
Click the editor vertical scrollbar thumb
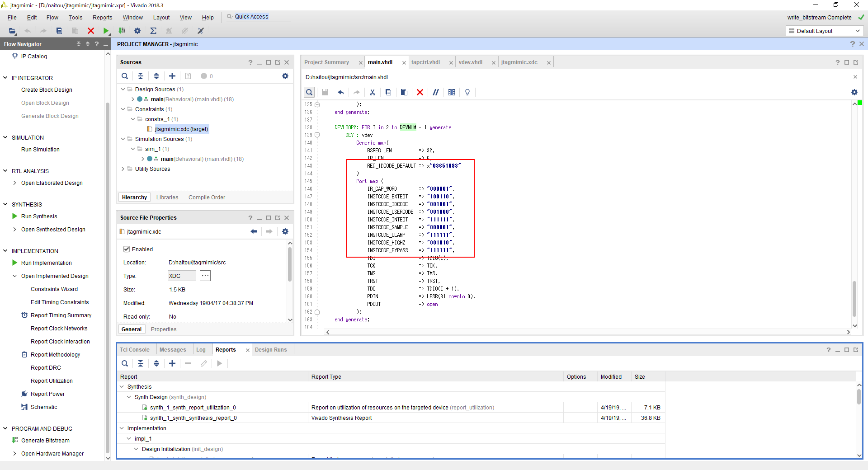(854, 298)
